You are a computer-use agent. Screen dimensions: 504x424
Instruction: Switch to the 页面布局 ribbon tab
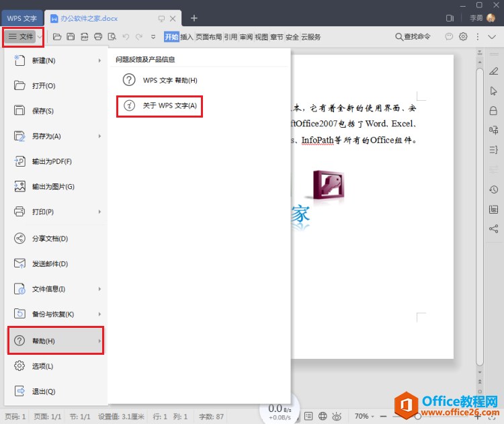coord(208,37)
